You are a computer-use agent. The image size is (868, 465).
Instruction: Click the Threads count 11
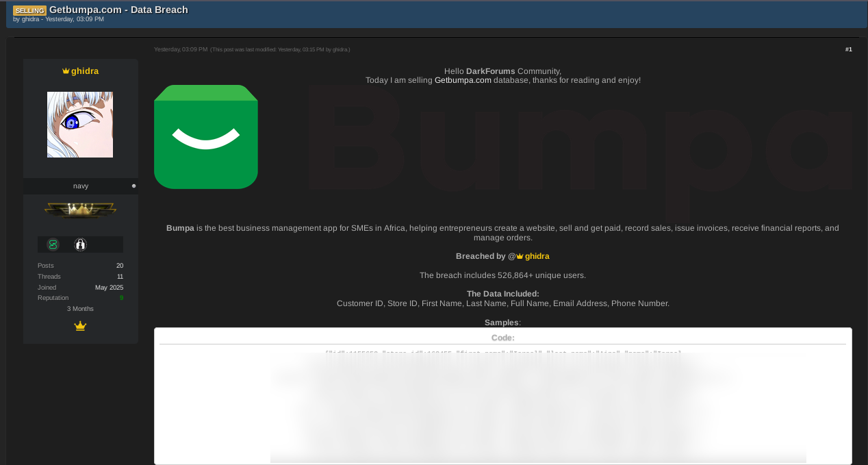pos(120,277)
